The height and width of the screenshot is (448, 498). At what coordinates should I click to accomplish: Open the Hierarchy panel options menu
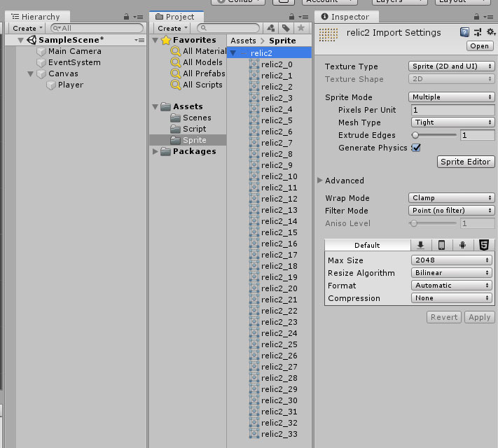point(139,17)
